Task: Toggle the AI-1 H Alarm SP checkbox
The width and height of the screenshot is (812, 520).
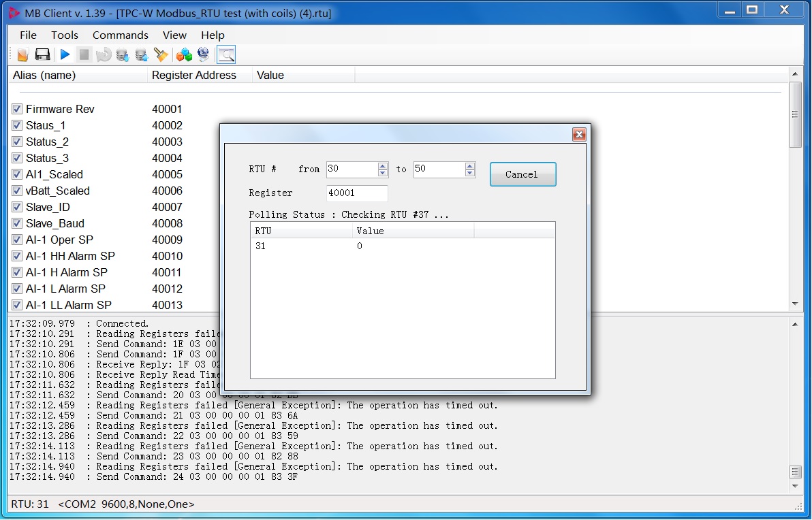Action: tap(17, 272)
